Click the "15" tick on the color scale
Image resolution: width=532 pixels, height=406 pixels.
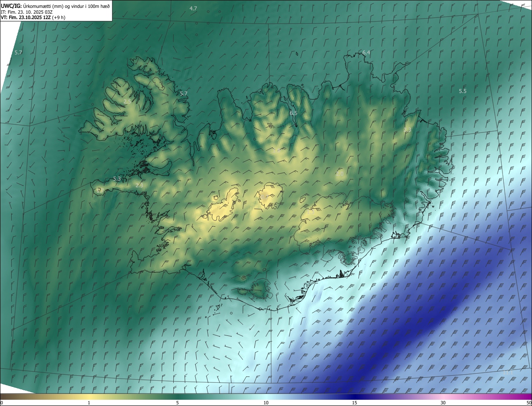click(x=355, y=403)
